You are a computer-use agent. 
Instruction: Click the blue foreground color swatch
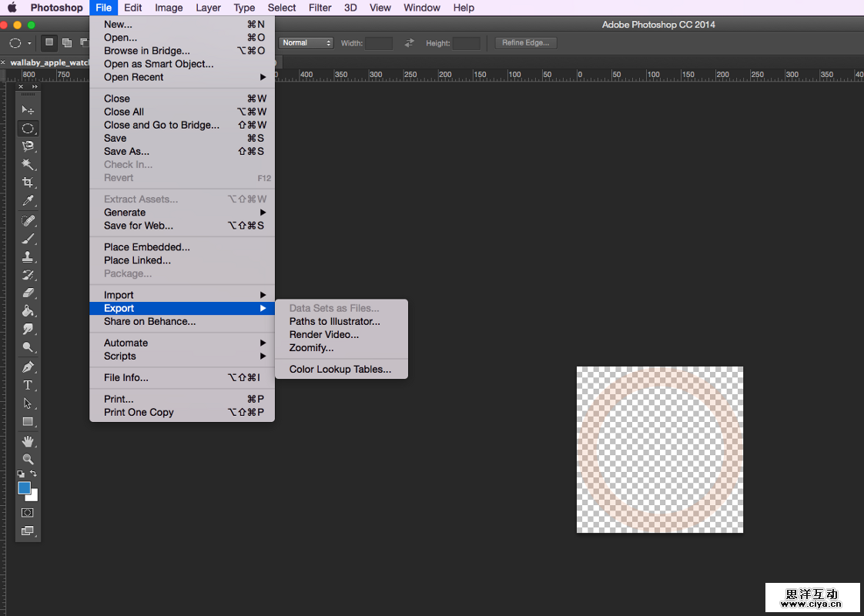[25, 488]
